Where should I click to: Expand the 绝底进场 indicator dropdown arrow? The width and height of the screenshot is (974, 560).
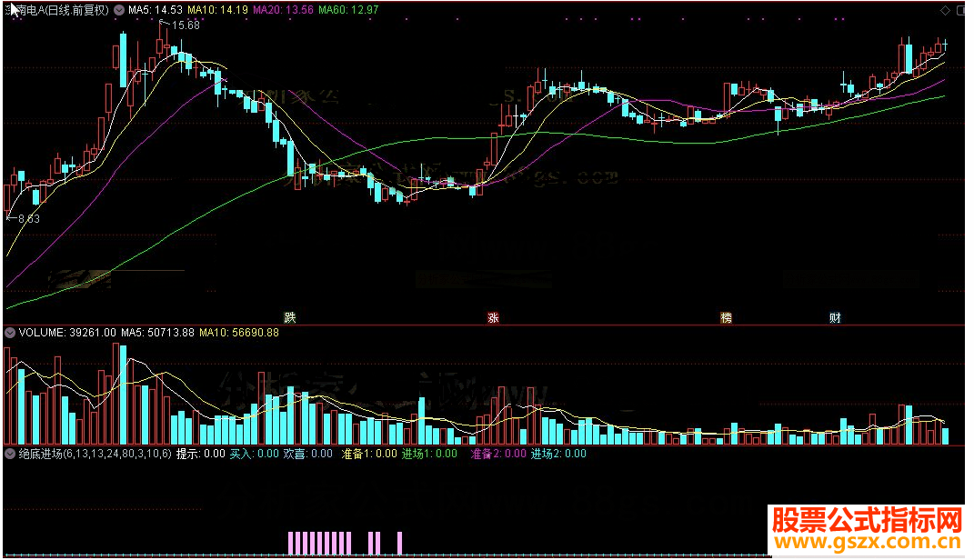(x=10, y=454)
